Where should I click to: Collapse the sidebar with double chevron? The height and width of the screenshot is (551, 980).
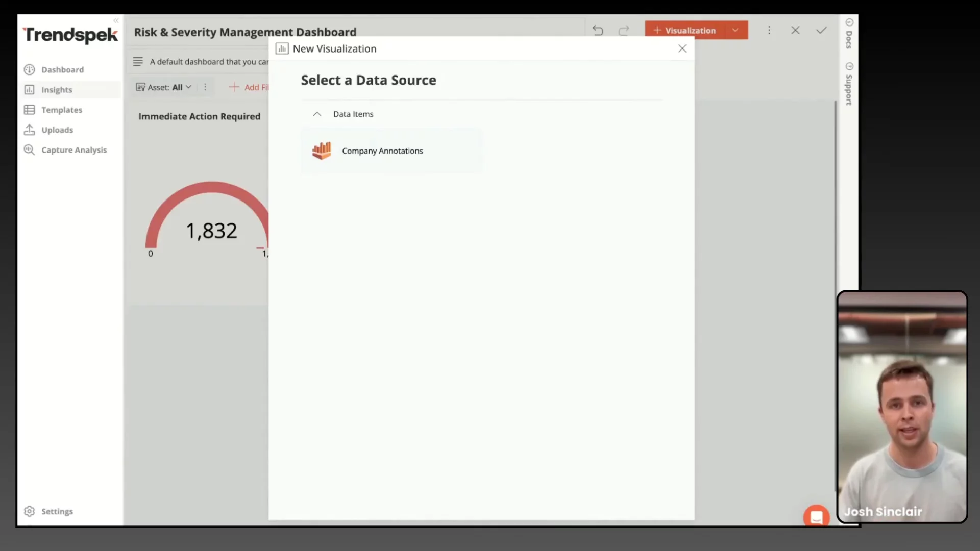coord(116,21)
